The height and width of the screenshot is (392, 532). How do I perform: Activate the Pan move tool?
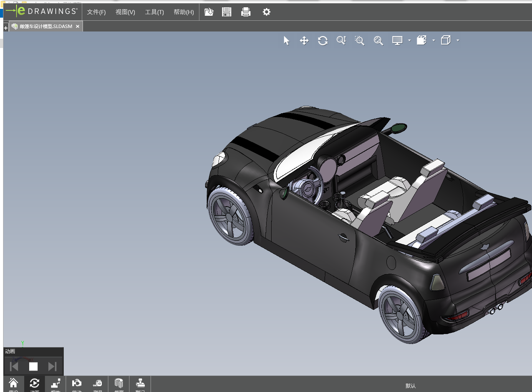tap(304, 41)
